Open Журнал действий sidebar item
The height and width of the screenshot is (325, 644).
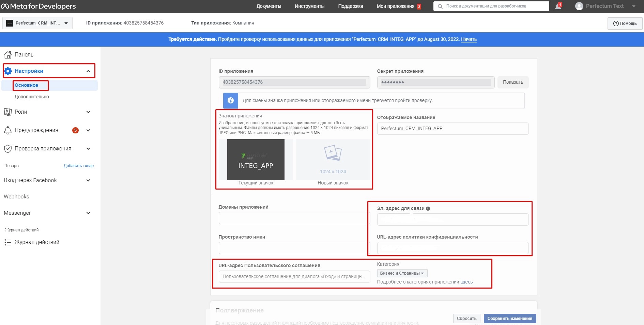pyautogui.click(x=37, y=242)
